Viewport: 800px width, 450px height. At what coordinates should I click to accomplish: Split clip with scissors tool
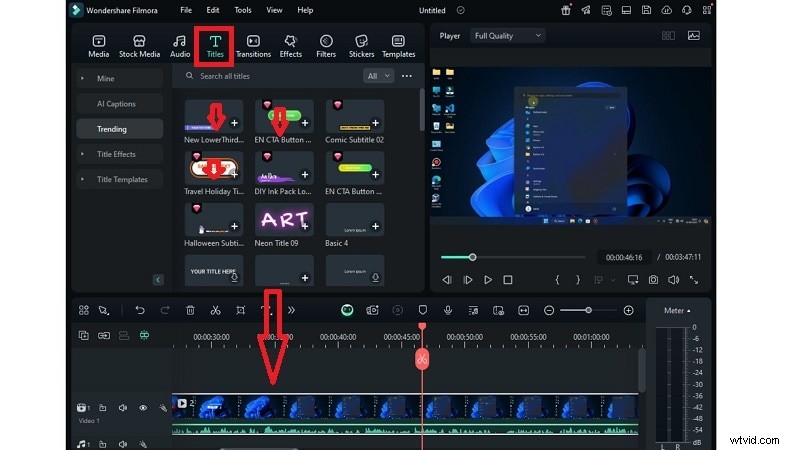click(x=215, y=310)
